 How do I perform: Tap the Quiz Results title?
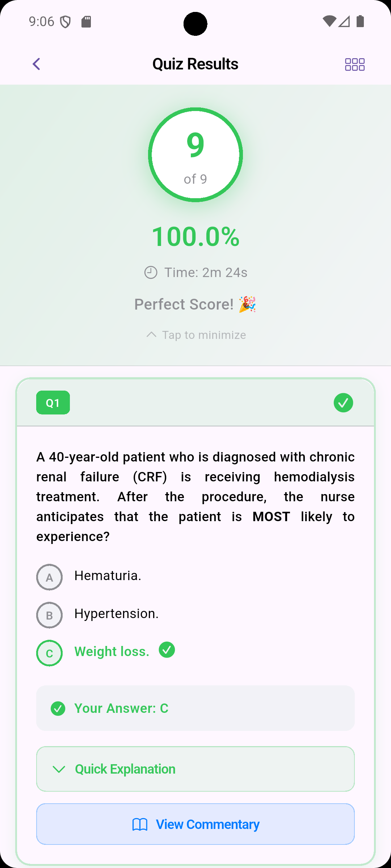pyautogui.click(x=195, y=64)
